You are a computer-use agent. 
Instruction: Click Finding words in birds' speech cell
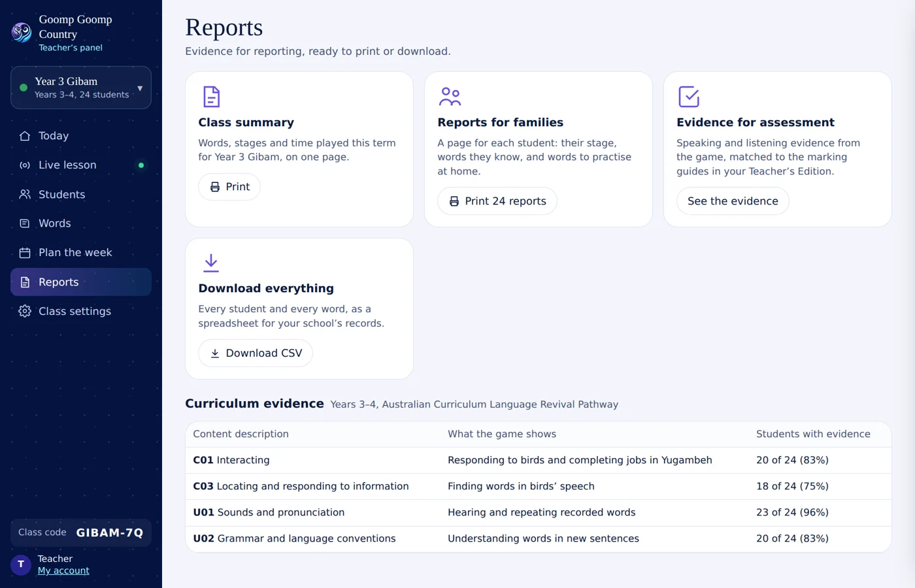521,486
